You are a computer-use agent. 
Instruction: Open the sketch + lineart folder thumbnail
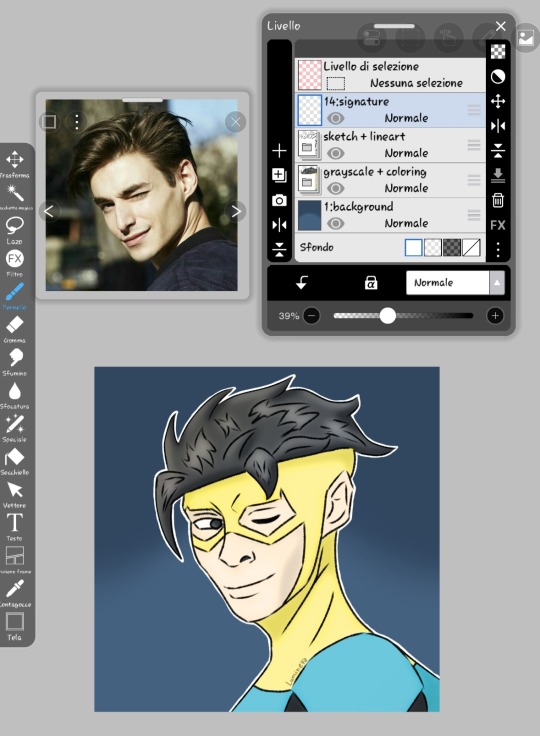[x=309, y=145]
